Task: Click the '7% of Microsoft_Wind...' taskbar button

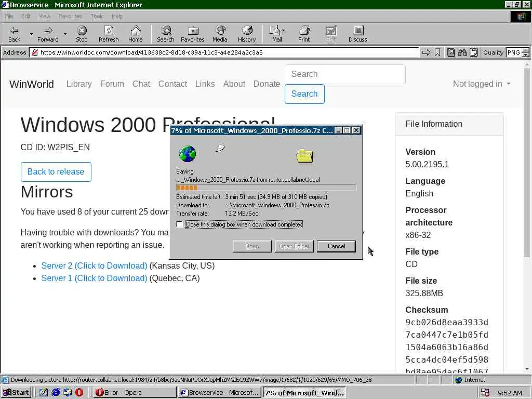Action: click(304, 393)
